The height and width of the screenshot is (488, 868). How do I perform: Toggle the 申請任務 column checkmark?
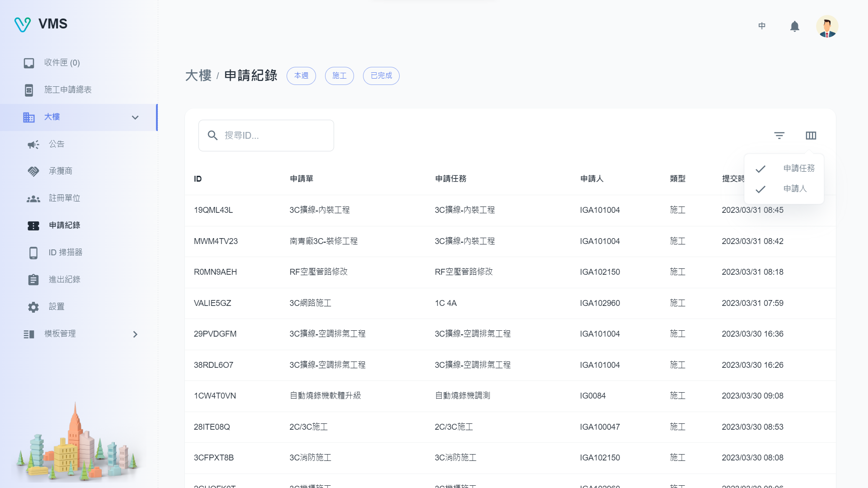click(x=760, y=169)
